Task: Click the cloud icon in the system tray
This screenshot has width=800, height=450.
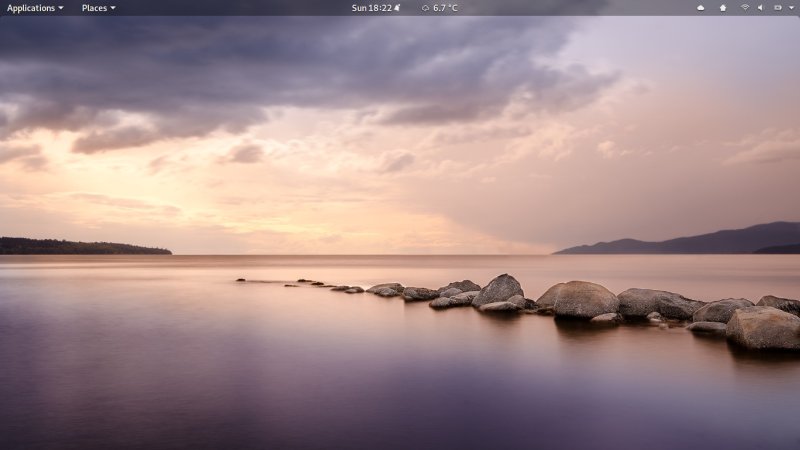Action: tap(701, 8)
